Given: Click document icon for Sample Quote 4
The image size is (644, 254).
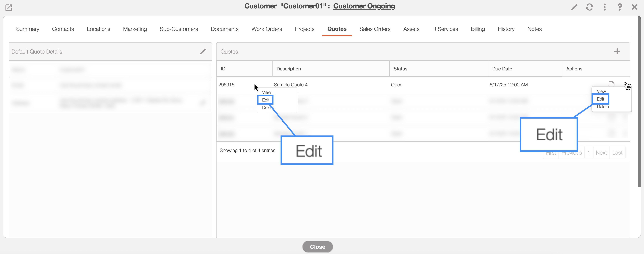Looking at the screenshot, I should point(611,83).
